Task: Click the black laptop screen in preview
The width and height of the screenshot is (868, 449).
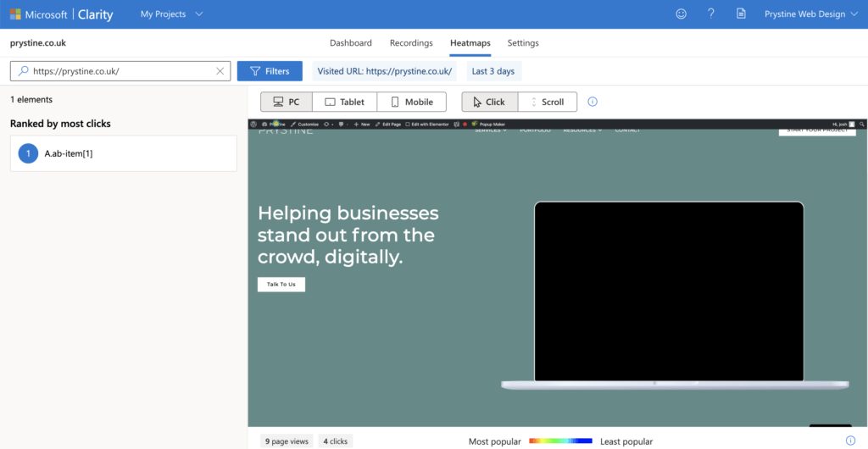Action: coord(669,291)
